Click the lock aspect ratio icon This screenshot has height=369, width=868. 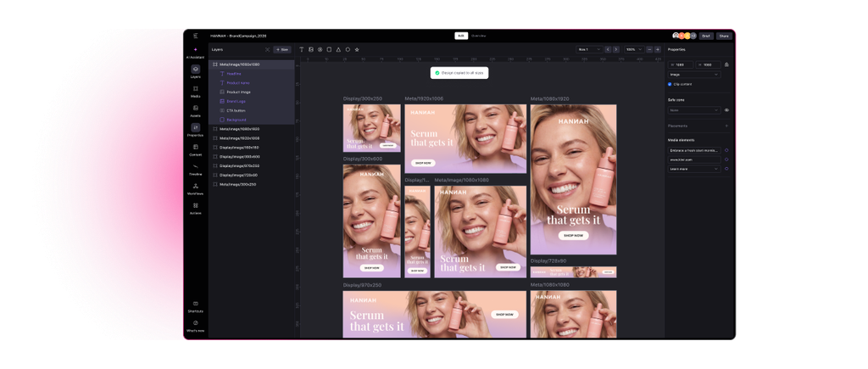click(x=726, y=64)
